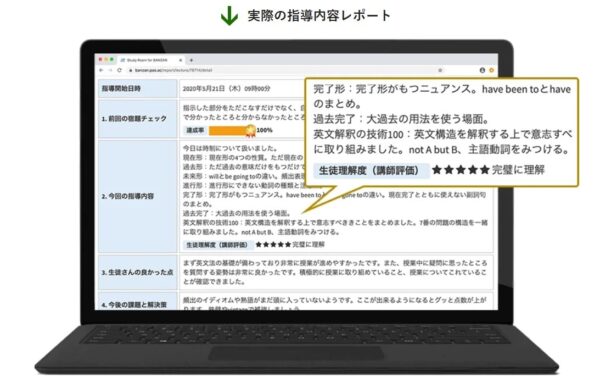The width and height of the screenshot is (600, 388).
Task: Bookmark the page with the star icon
Action: [440, 70]
